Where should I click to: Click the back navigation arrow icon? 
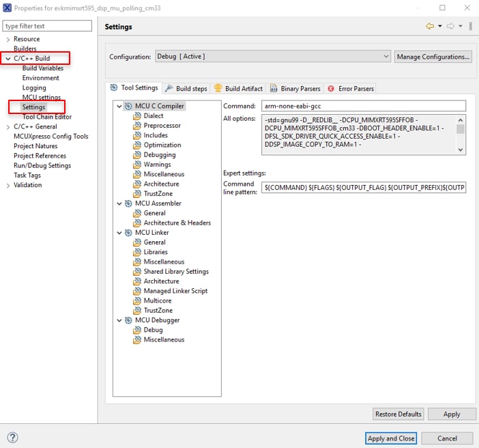429,26
